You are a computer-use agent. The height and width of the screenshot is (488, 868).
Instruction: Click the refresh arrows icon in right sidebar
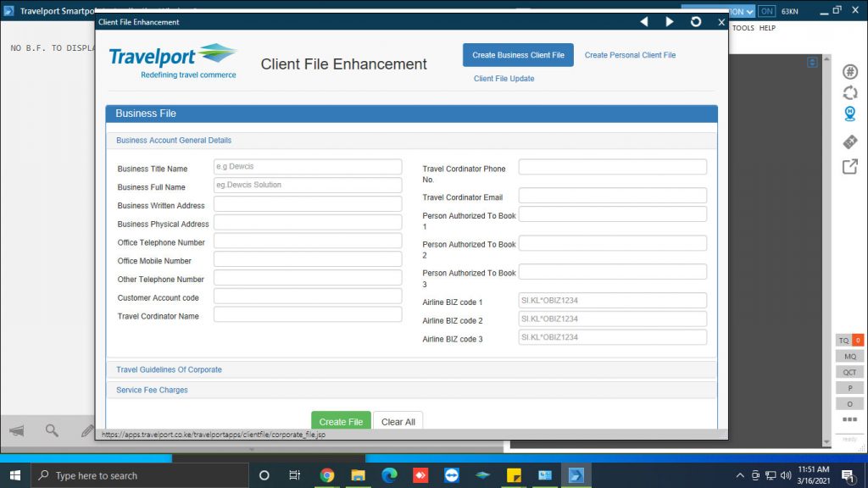click(x=850, y=93)
